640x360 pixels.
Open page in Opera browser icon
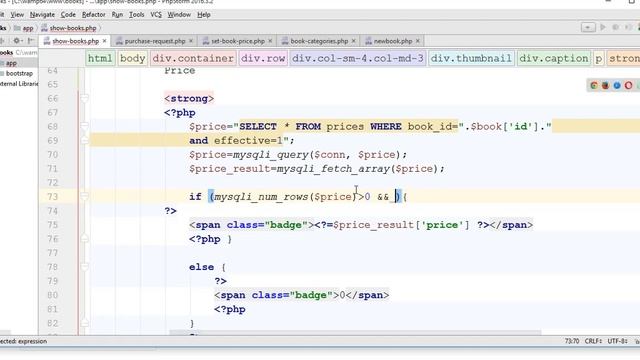[628, 85]
